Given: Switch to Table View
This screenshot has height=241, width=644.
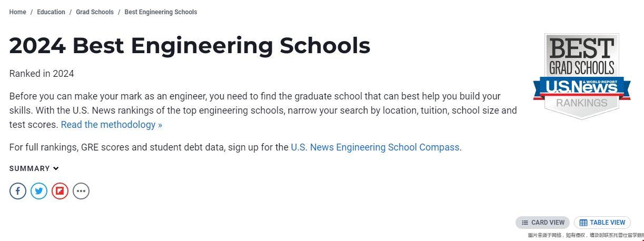Looking at the screenshot, I should [x=602, y=223].
